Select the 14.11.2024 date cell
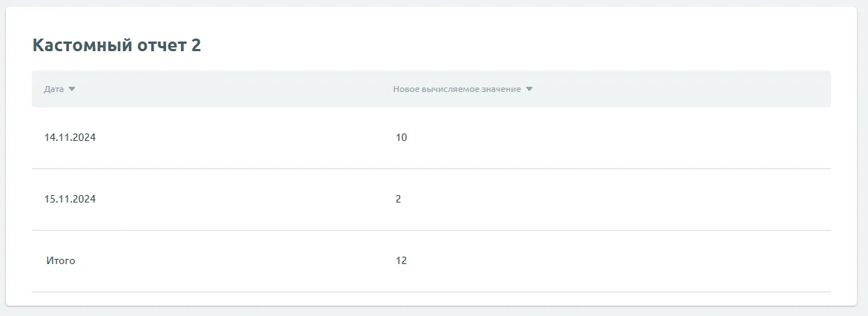The height and width of the screenshot is (316, 868). point(70,137)
